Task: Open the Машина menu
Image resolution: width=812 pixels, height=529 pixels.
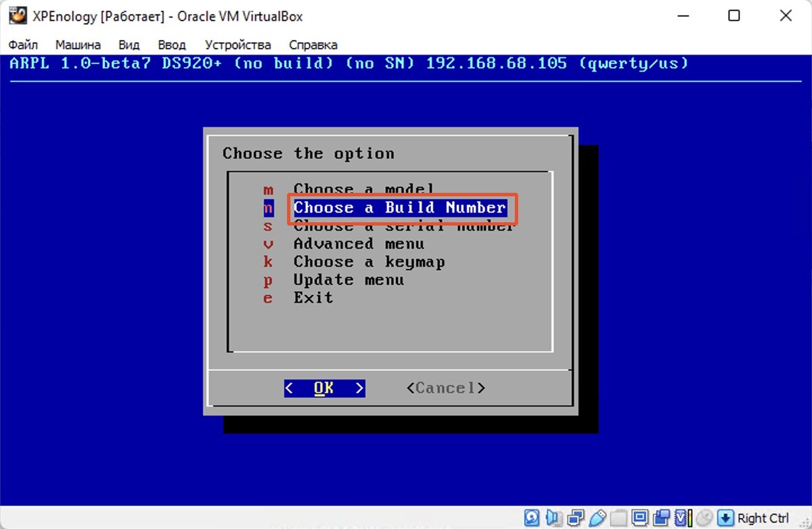Action: coord(78,45)
